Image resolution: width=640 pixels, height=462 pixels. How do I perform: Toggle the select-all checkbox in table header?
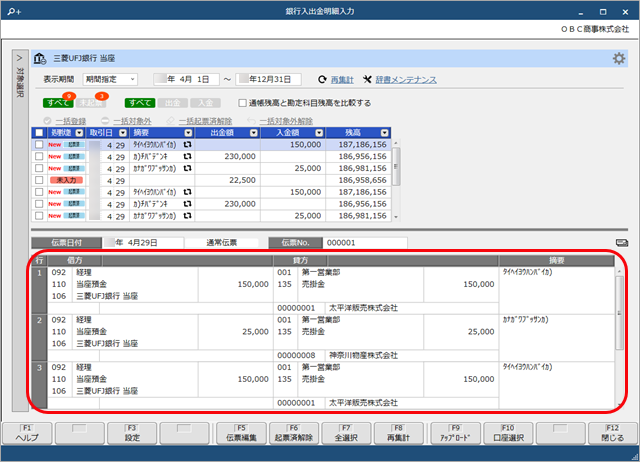39,133
